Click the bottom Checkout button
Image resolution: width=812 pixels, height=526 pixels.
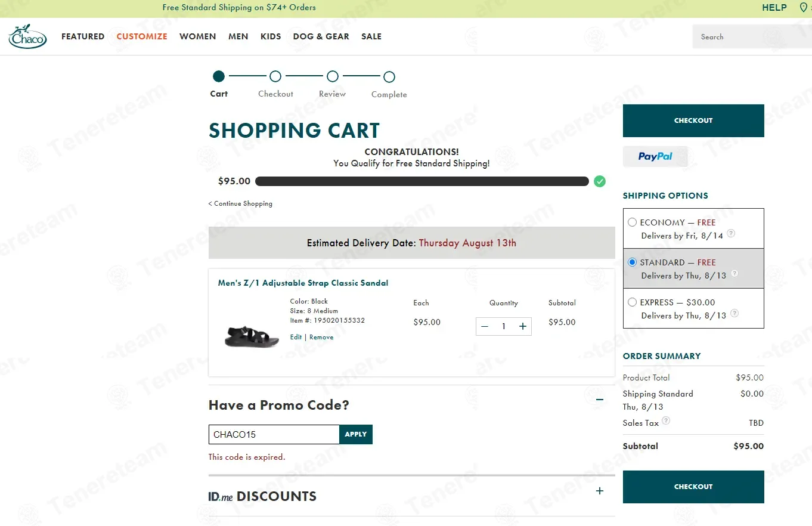point(693,487)
